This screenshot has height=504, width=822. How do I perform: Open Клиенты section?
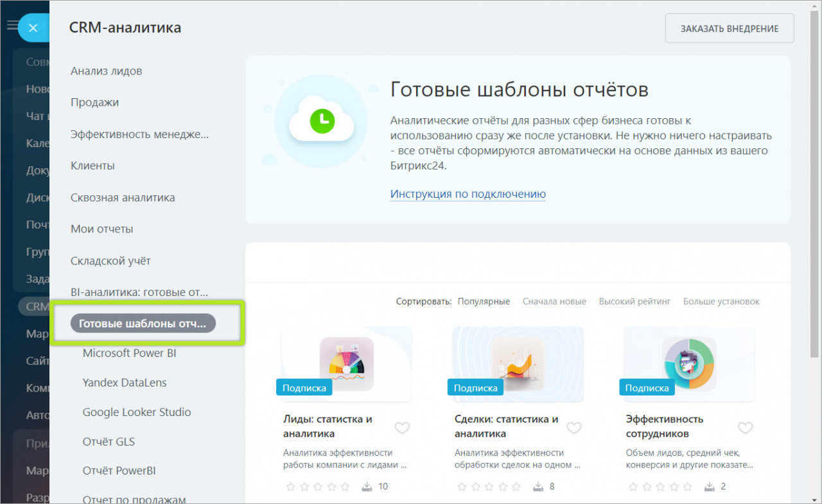point(93,166)
